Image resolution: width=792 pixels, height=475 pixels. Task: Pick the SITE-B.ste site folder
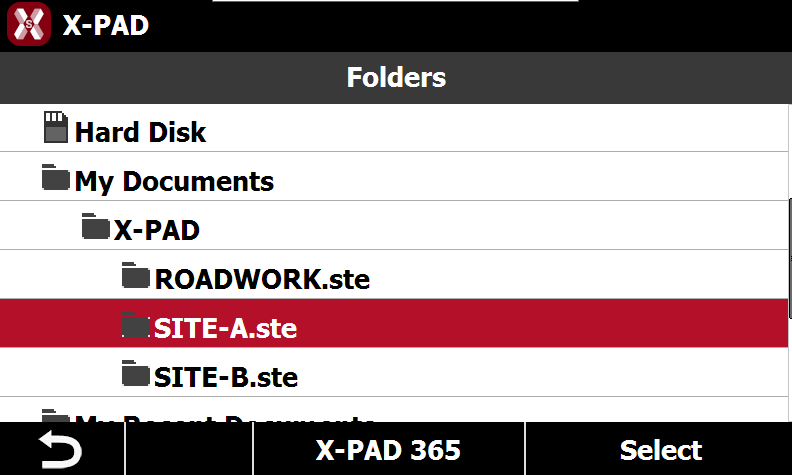click(394, 372)
